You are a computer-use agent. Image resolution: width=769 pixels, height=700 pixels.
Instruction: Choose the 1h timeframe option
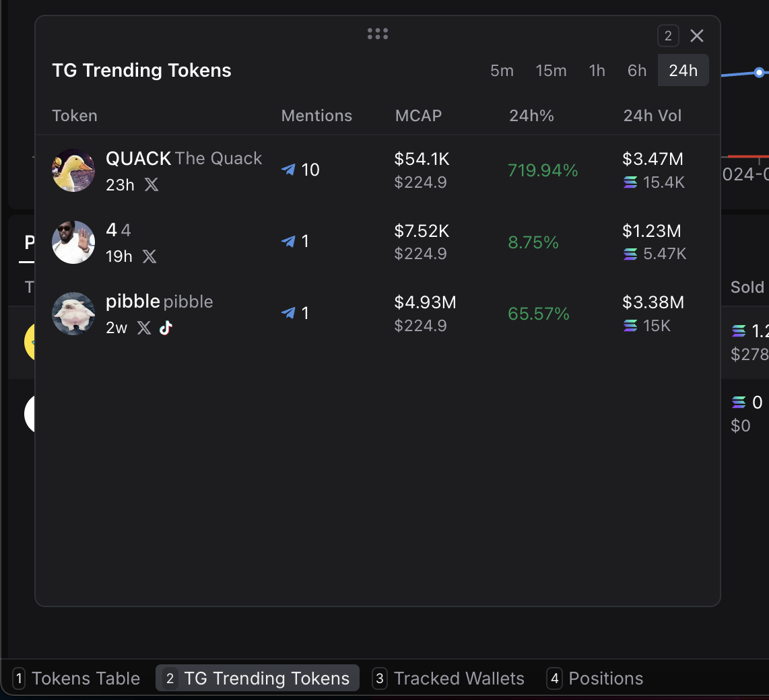(597, 71)
